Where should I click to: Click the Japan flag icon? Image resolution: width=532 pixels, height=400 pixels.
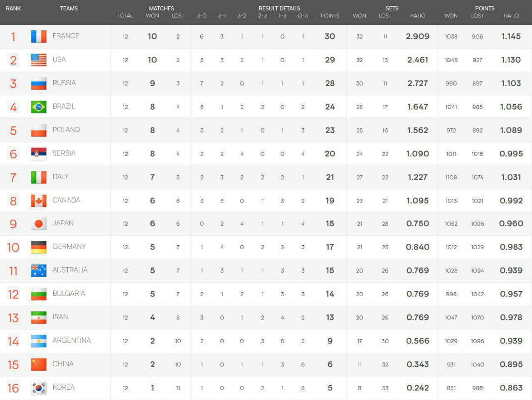(x=39, y=224)
